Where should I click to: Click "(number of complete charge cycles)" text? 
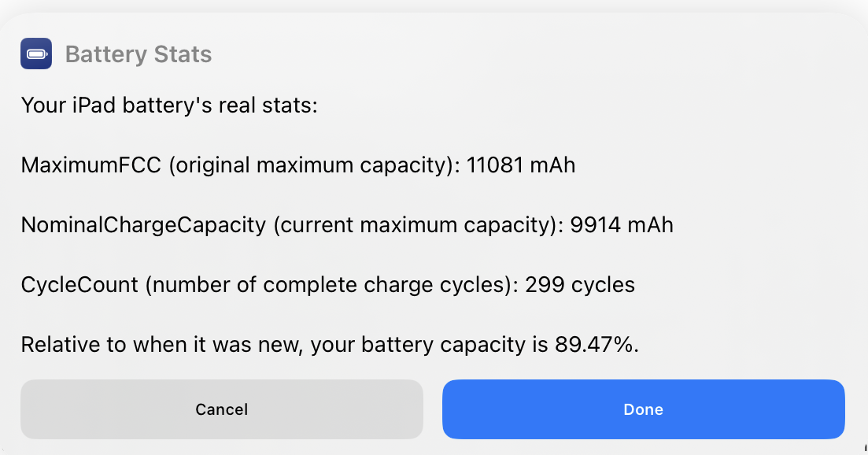(327, 284)
